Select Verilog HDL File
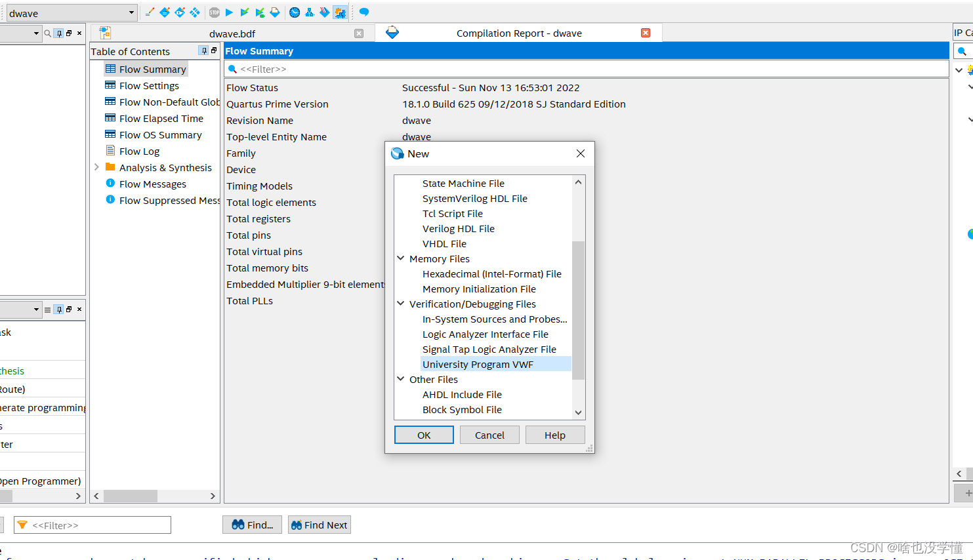973x560 pixels. 459,229
